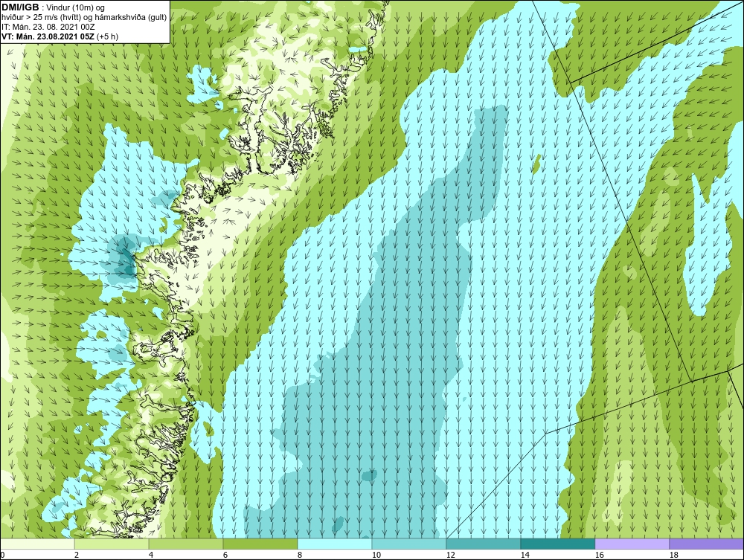Viewport: 744px width, 560px height.
Task: Click the legend value '12'
Action: pyautogui.click(x=451, y=555)
